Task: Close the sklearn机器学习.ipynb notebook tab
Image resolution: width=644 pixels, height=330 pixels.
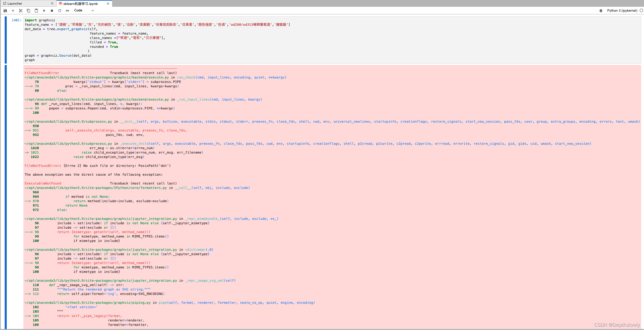Action: 108,4
